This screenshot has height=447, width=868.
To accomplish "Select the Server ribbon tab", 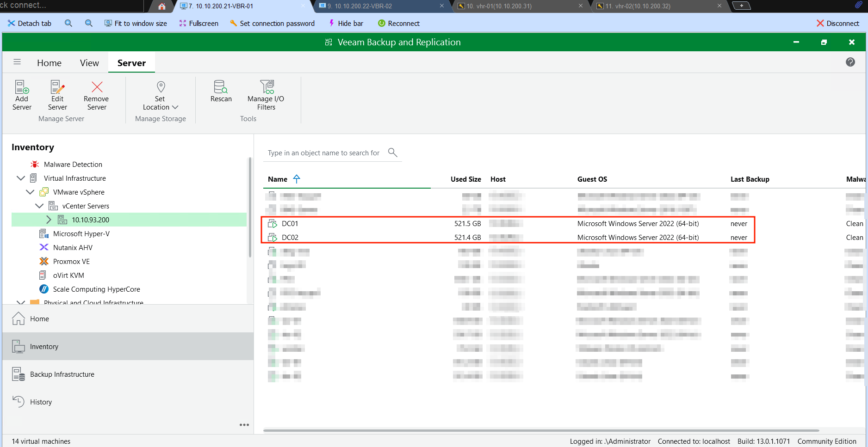I will 131,63.
